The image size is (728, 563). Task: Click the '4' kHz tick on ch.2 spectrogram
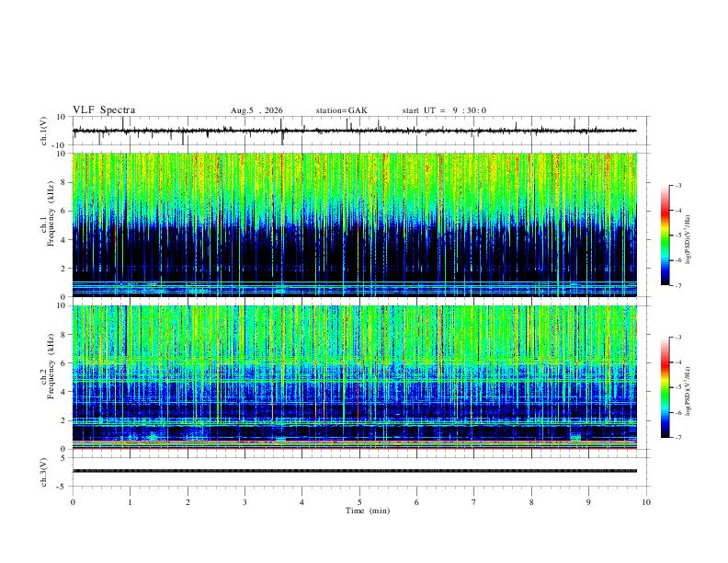64,392
